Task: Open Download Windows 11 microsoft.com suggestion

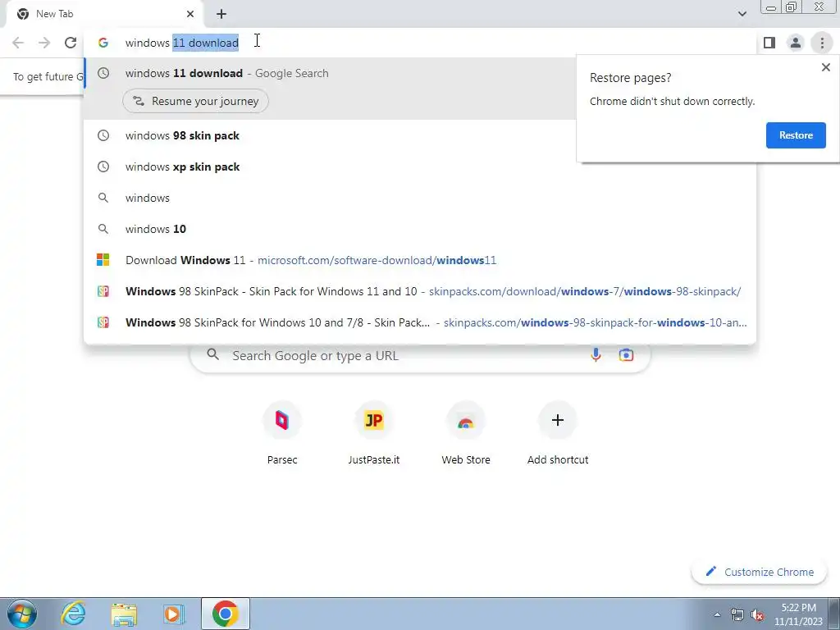Action: [x=419, y=260]
